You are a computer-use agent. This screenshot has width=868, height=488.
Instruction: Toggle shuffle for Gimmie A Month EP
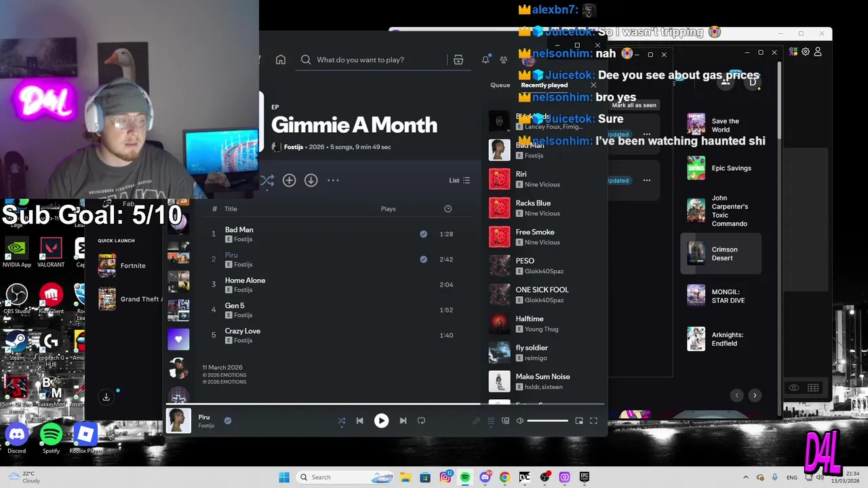tap(267, 180)
